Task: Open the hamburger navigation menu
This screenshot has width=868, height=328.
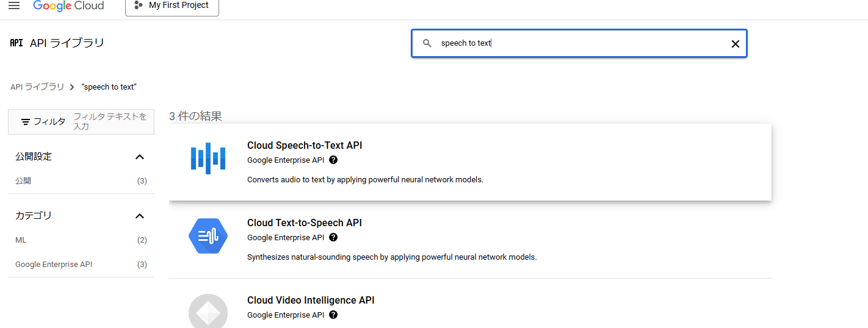Action: pyautogui.click(x=14, y=5)
